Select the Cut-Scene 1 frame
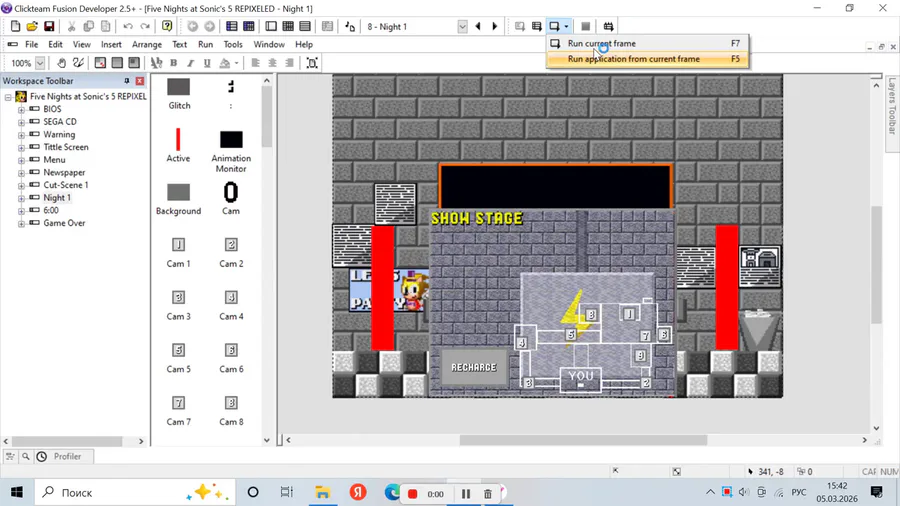The width and height of the screenshot is (900, 506). coord(66,185)
